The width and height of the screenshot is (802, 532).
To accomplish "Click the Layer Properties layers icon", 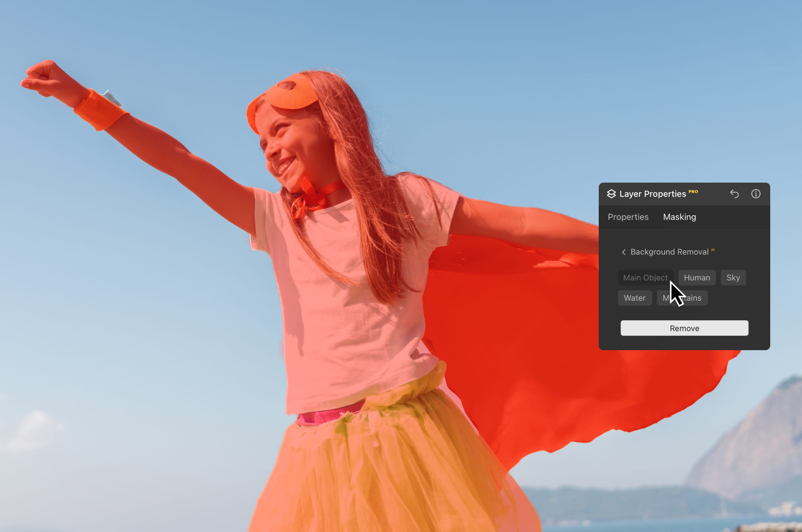I will 611,194.
